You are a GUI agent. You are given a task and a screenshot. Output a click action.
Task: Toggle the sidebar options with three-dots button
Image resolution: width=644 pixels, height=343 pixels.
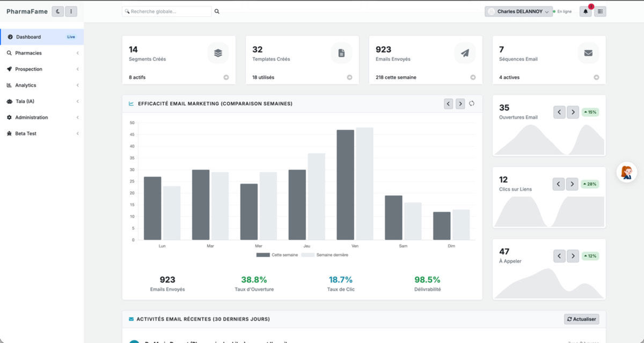point(70,11)
